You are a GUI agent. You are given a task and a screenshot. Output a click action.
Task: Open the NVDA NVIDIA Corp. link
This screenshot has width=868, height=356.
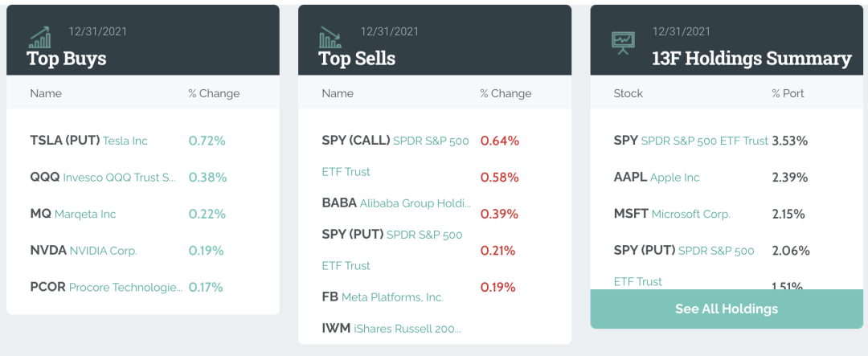point(84,250)
